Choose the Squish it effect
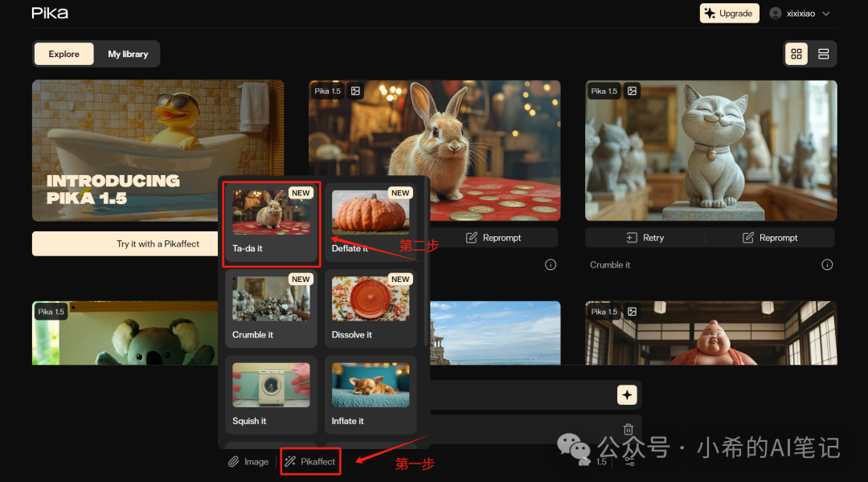The height and width of the screenshot is (482, 868). (272, 395)
